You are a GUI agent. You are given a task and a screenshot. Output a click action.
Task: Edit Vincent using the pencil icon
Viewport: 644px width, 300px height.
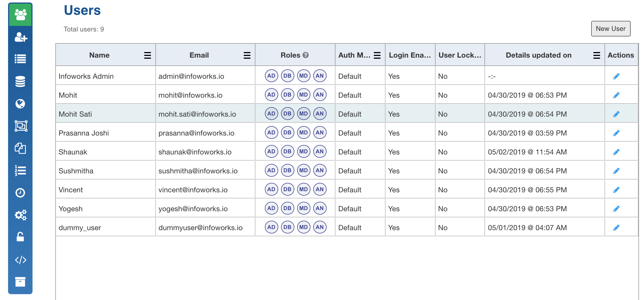pyautogui.click(x=616, y=190)
